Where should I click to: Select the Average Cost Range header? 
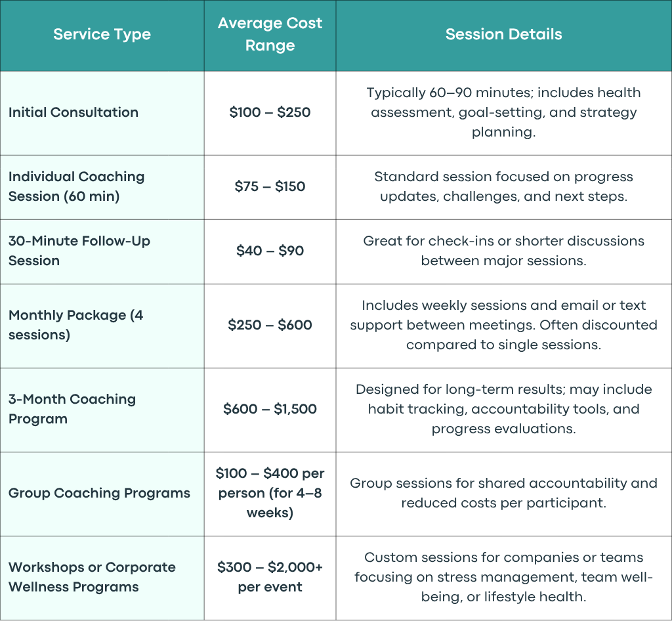tap(270, 34)
